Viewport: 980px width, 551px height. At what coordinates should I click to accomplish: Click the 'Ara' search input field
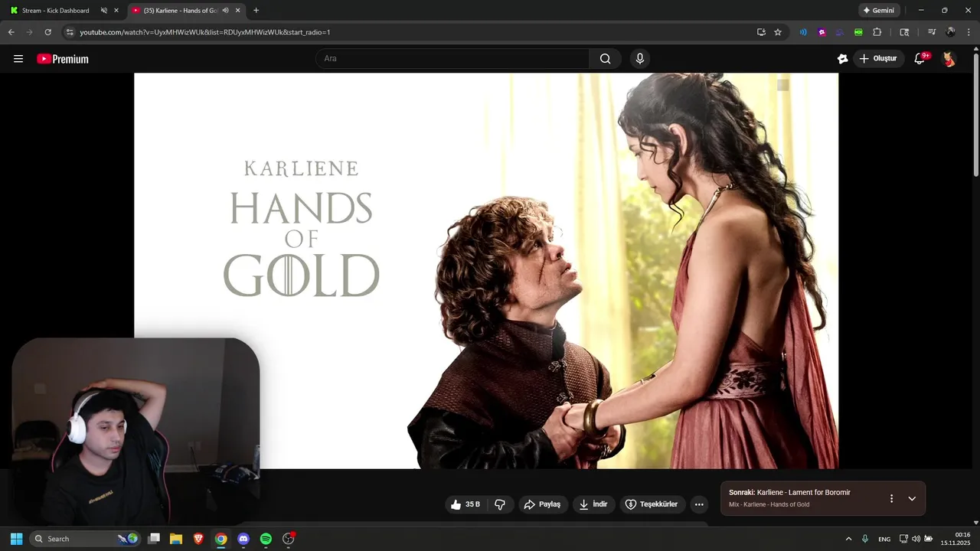pyautogui.click(x=452, y=59)
